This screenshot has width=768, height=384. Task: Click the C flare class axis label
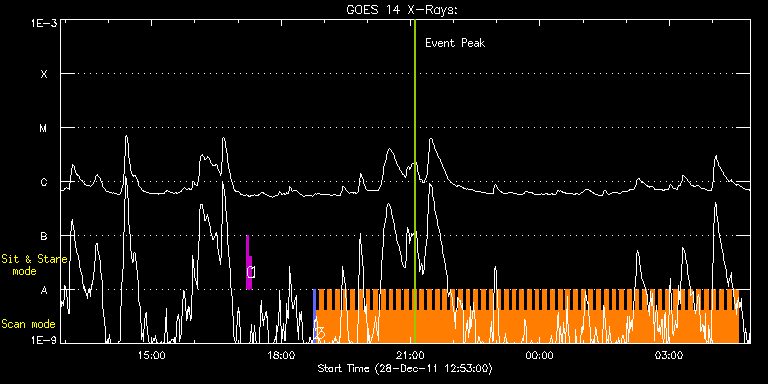[44, 182]
